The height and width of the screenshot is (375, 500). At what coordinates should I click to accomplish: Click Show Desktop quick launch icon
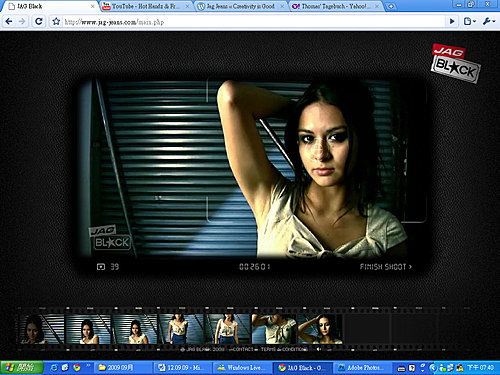tap(65, 368)
